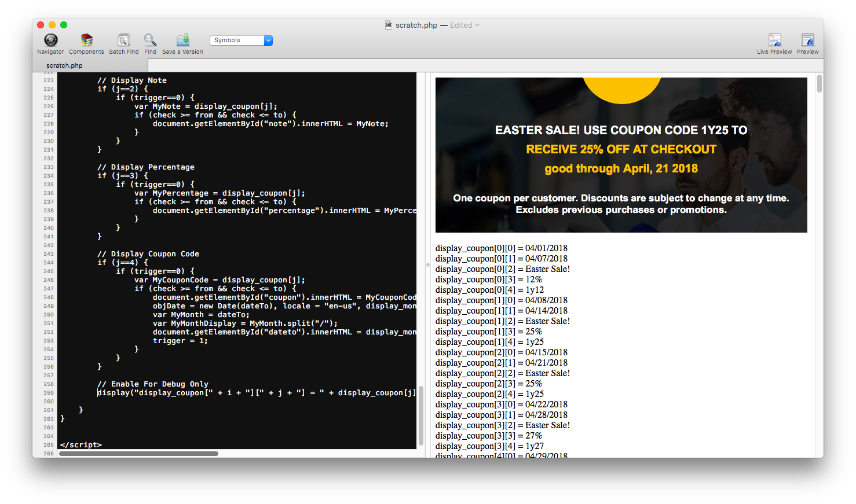Click 'if (j==4) {' code line

pyautogui.click(x=123, y=263)
